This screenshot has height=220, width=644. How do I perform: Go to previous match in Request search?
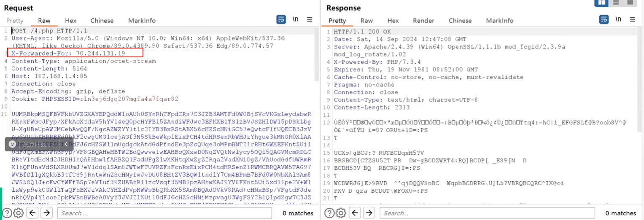pyautogui.click(x=32, y=213)
